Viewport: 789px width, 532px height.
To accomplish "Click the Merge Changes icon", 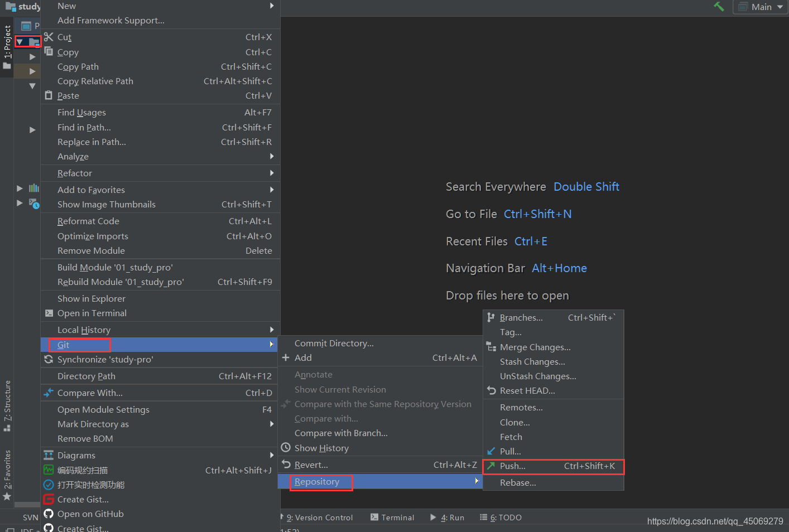I will click(491, 347).
